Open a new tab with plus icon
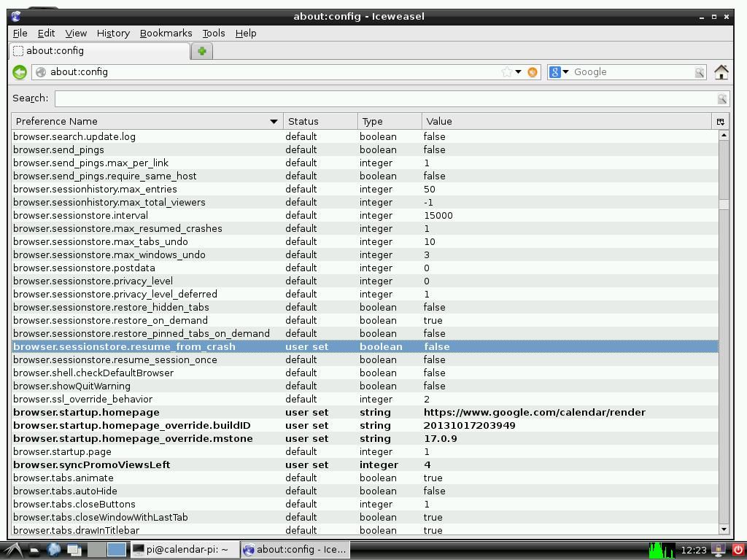 tap(202, 51)
